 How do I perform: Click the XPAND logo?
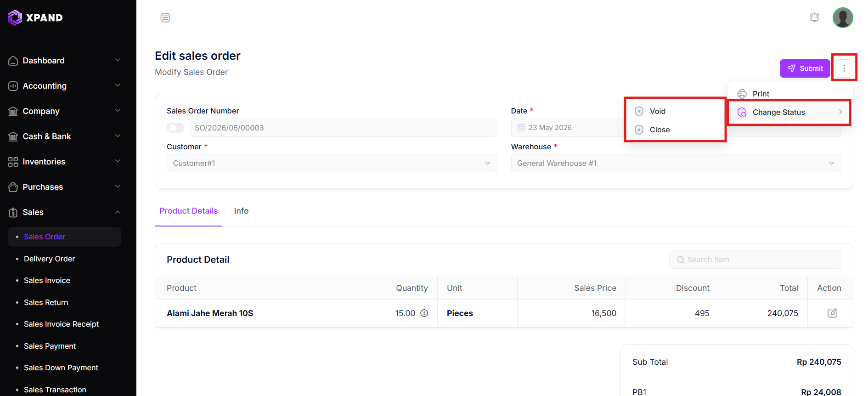click(35, 17)
